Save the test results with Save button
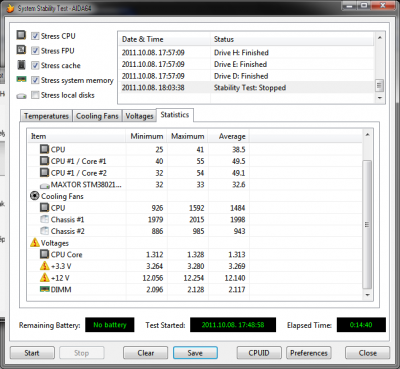The image size is (400, 369). [x=195, y=353]
